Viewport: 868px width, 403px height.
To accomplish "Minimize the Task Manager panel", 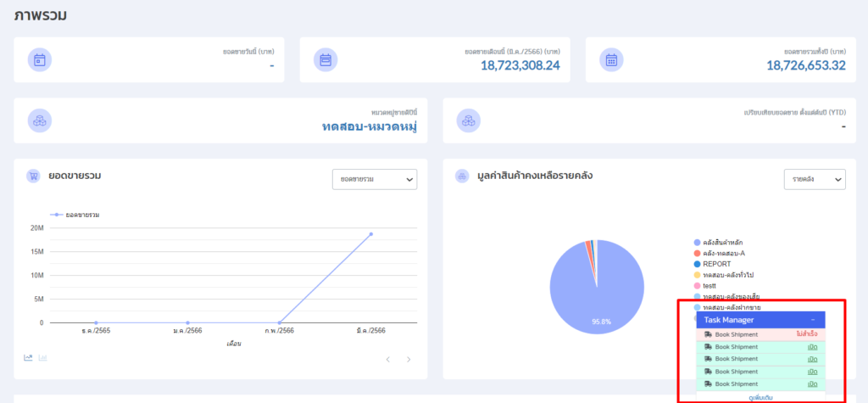I will pos(813,321).
